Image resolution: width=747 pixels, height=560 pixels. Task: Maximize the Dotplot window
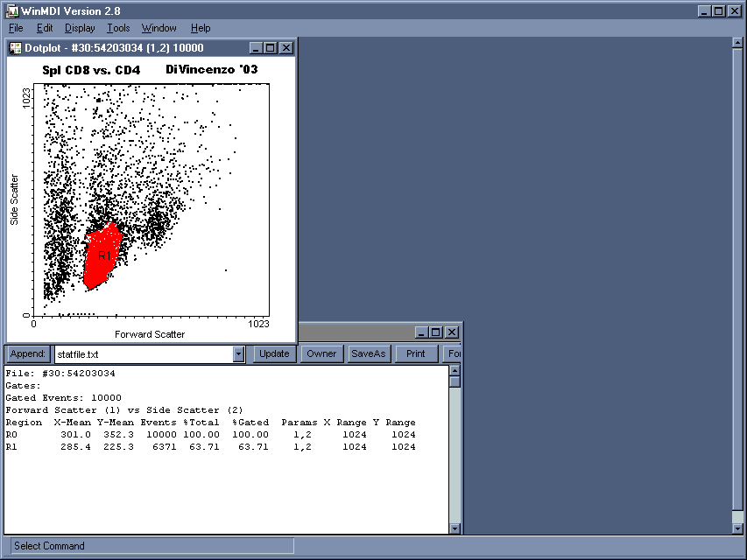tap(270, 48)
